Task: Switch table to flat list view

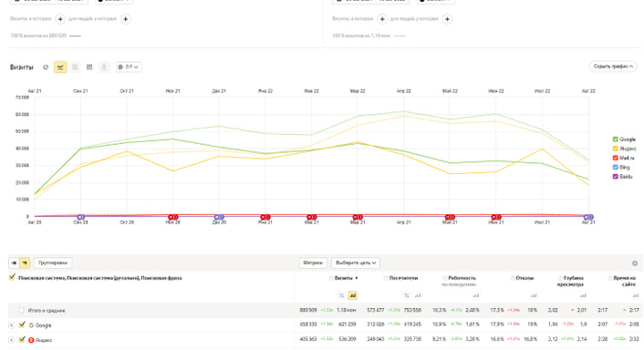Action: pos(14,262)
